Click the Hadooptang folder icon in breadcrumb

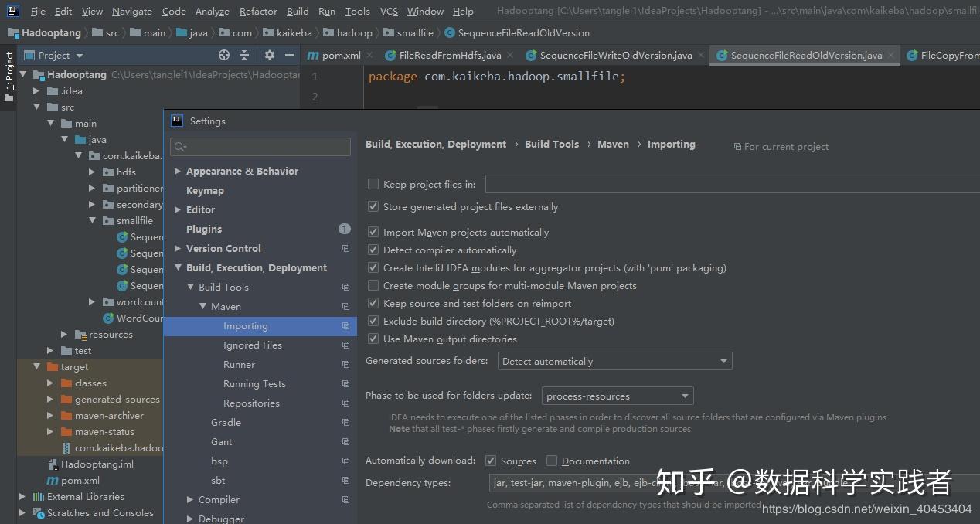click(x=13, y=33)
